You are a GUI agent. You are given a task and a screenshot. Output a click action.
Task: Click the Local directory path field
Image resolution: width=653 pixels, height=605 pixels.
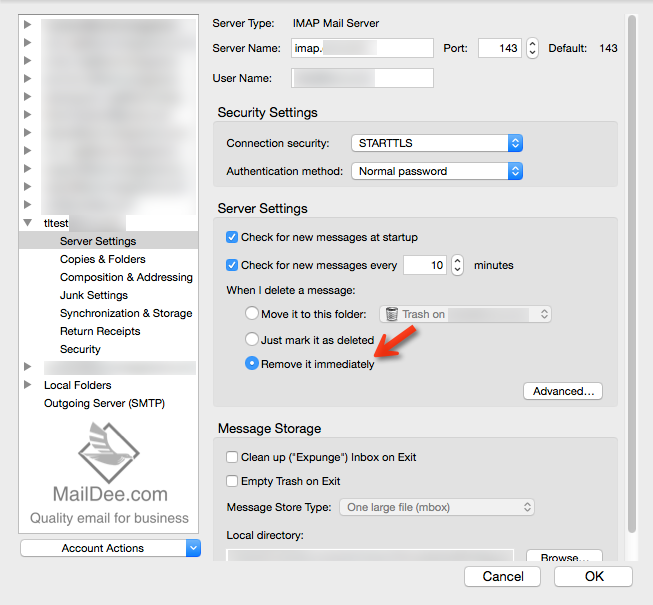pyautogui.click(x=370, y=555)
